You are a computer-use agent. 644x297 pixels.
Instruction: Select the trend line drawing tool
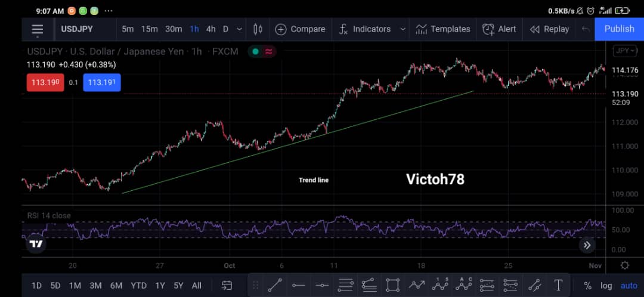click(275, 285)
